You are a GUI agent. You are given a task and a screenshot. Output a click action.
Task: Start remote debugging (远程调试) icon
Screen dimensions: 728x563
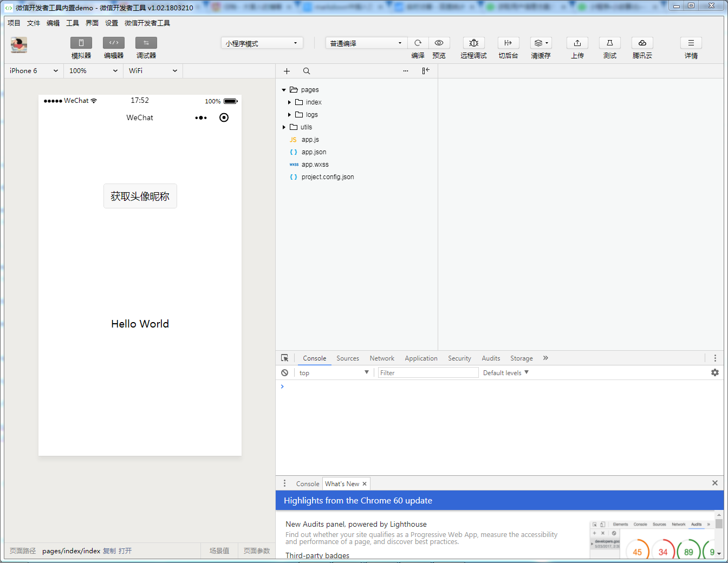[x=473, y=43]
